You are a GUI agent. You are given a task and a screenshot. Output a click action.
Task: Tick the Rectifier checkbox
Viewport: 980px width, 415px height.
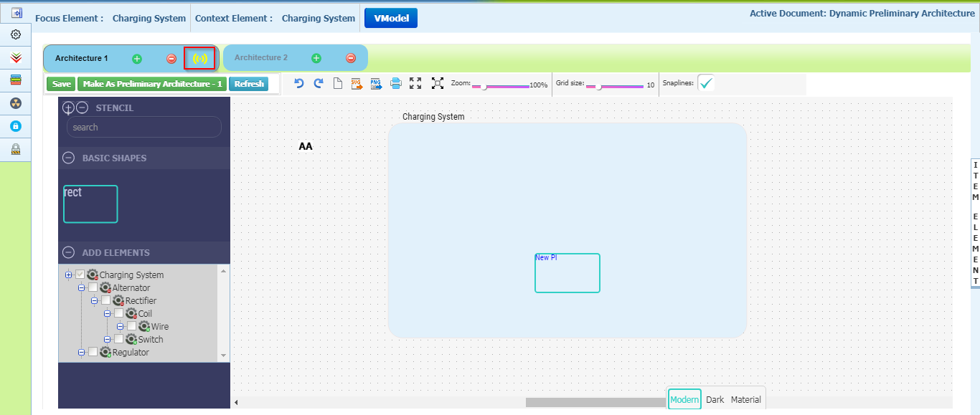click(105, 301)
